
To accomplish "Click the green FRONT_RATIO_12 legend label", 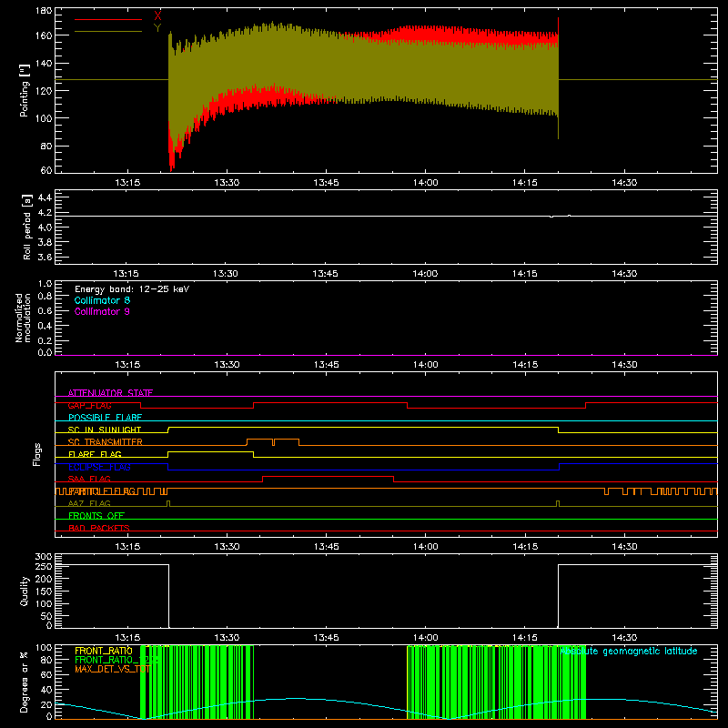I will (116, 660).
